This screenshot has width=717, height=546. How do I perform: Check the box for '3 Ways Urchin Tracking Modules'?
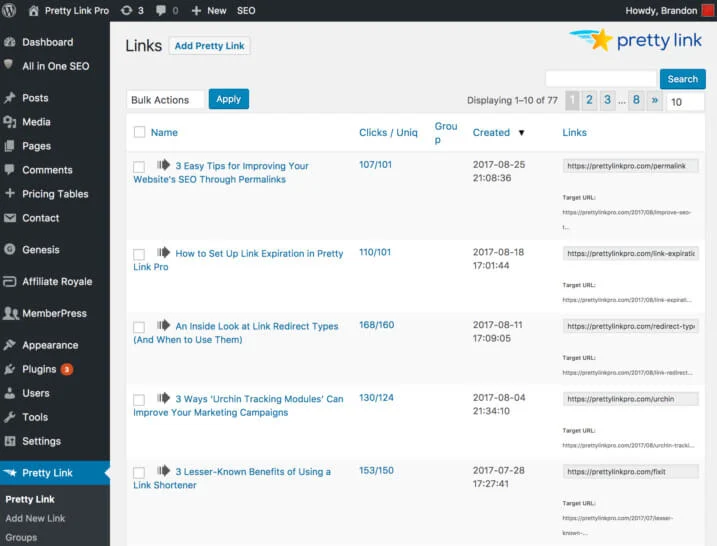139,400
